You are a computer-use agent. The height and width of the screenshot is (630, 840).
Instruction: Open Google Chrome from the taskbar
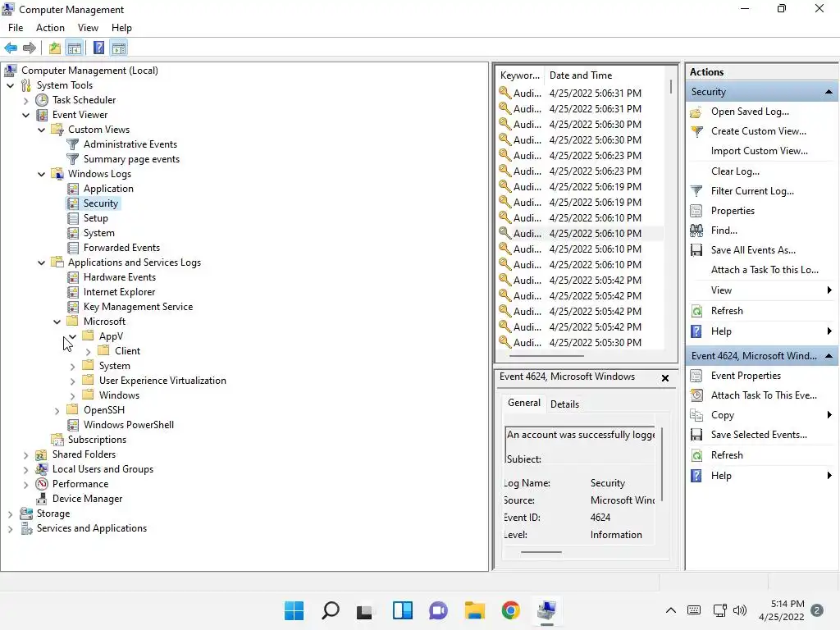510,610
